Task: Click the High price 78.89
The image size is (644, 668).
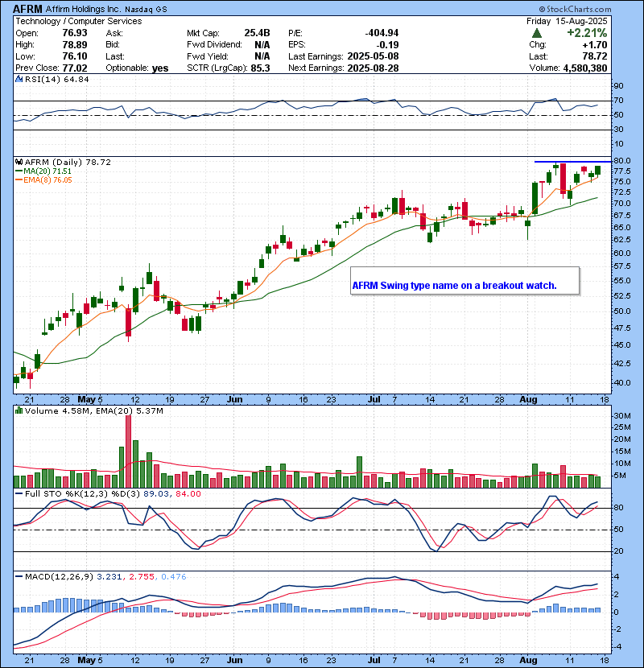Action: tap(75, 45)
